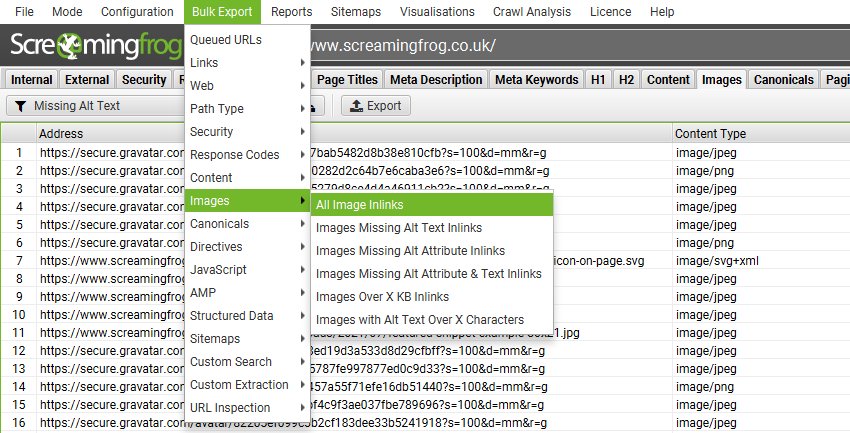Expand the URL Inspection submenu
The width and height of the screenshot is (850, 433).
point(247,408)
